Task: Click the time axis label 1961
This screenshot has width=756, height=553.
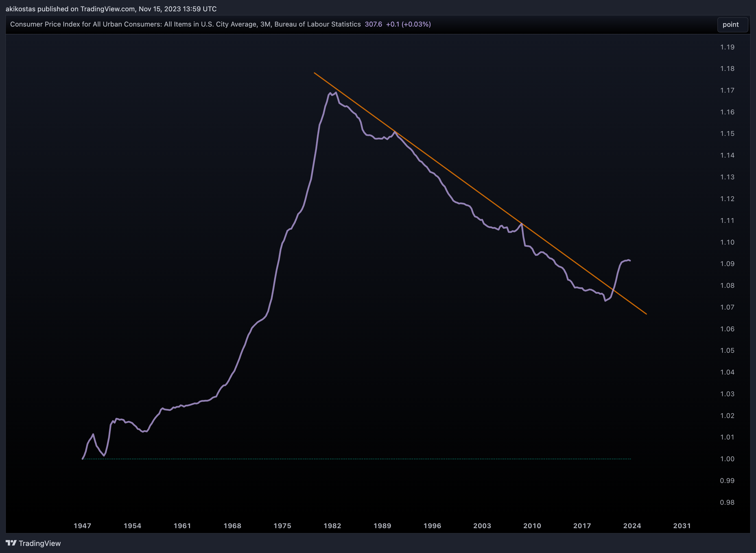Action: [182, 526]
